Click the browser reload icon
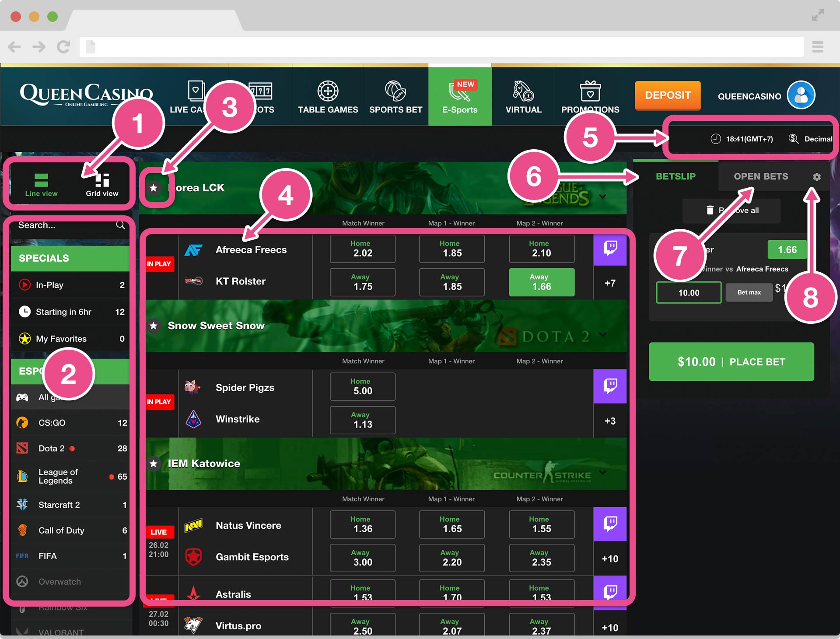This screenshot has width=840, height=639. coord(63,47)
